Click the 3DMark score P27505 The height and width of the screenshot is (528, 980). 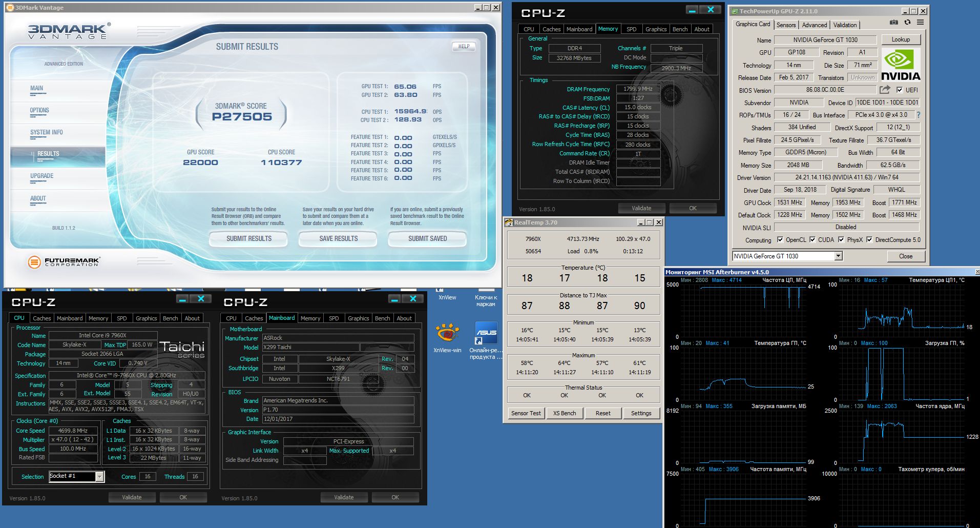(x=242, y=117)
